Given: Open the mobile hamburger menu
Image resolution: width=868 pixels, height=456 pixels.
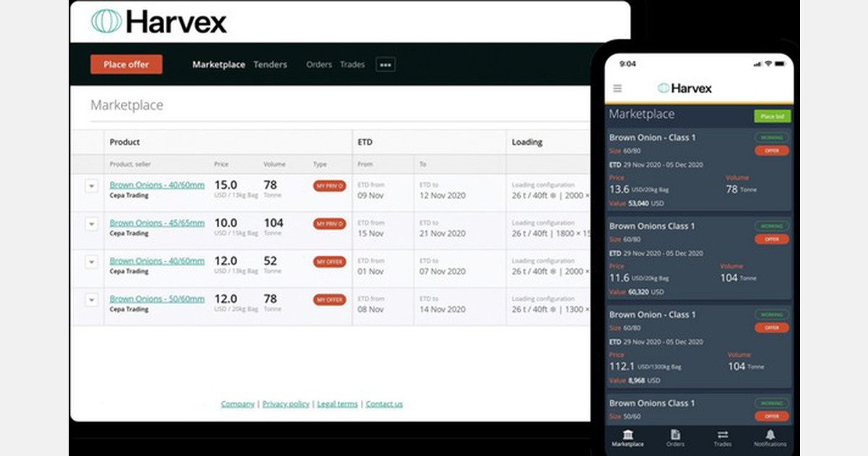Looking at the screenshot, I should 617,88.
